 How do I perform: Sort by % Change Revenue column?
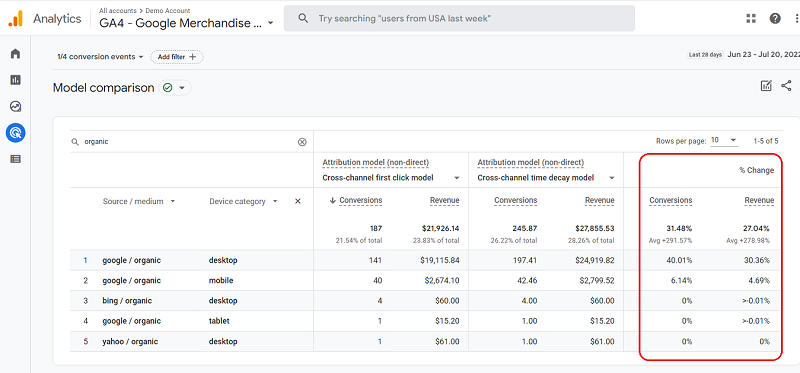pos(759,201)
